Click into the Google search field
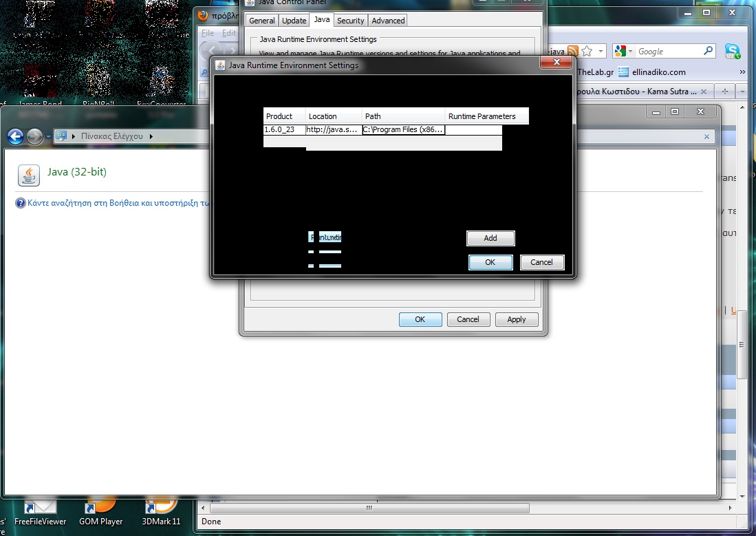The width and height of the screenshot is (756, 536). [669, 51]
